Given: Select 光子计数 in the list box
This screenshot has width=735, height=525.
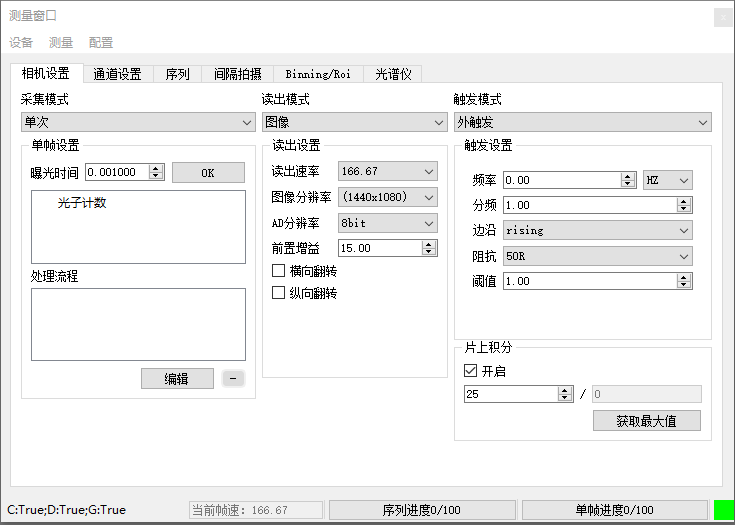Looking at the screenshot, I should pos(82,202).
